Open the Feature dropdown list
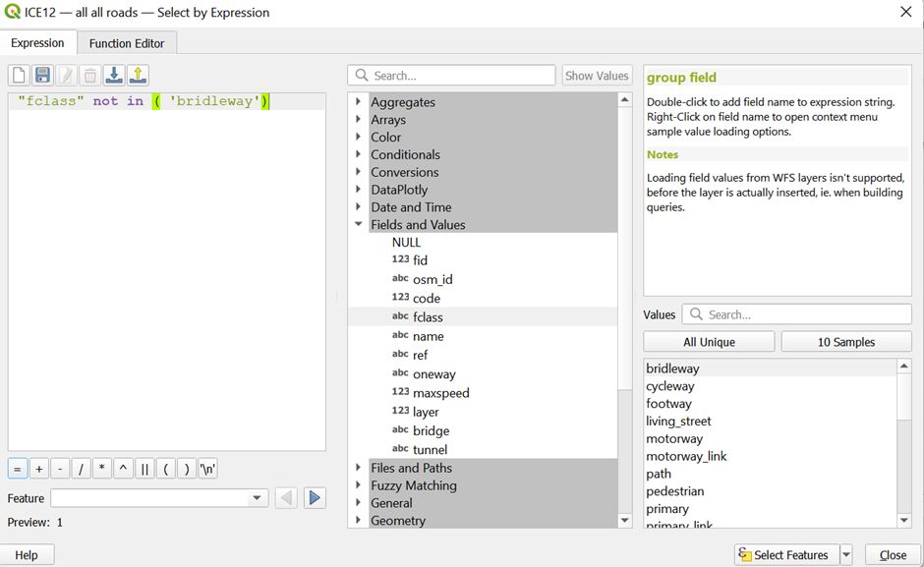This screenshot has width=924, height=567. tap(258, 498)
